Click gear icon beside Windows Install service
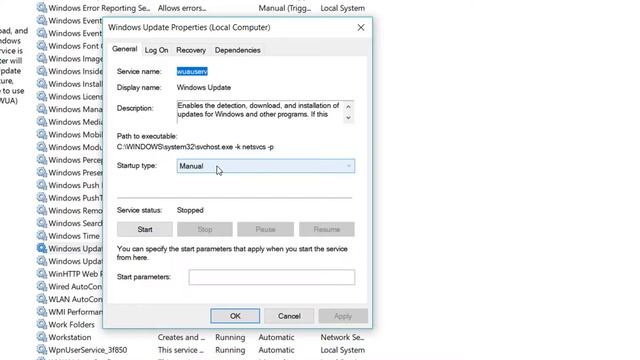The height and width of the screenshot is (360, 640). click(42, 84)
